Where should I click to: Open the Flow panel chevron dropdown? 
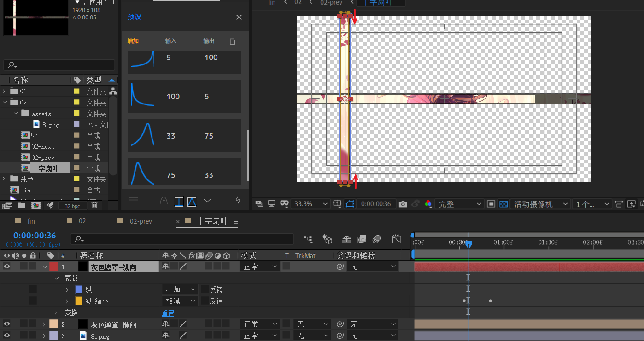tap(207, 200)
